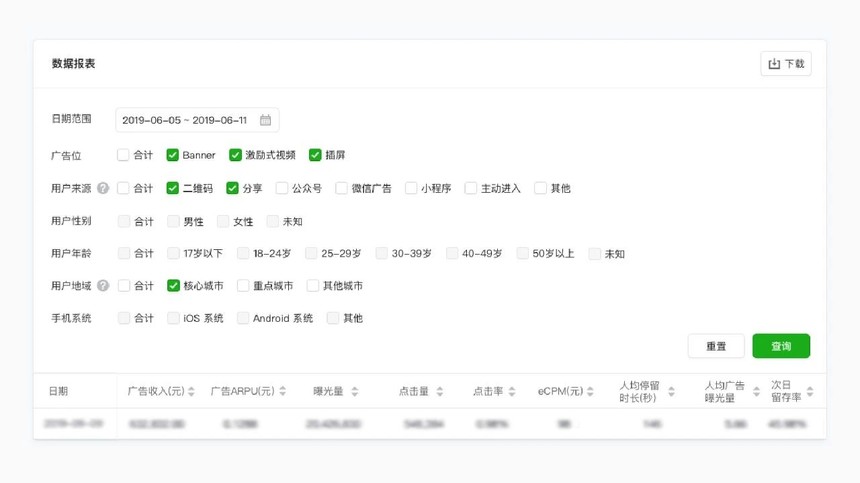Check 合计 in the 用户来源 row
Viewport: 860px width, 483px height.
123,188
